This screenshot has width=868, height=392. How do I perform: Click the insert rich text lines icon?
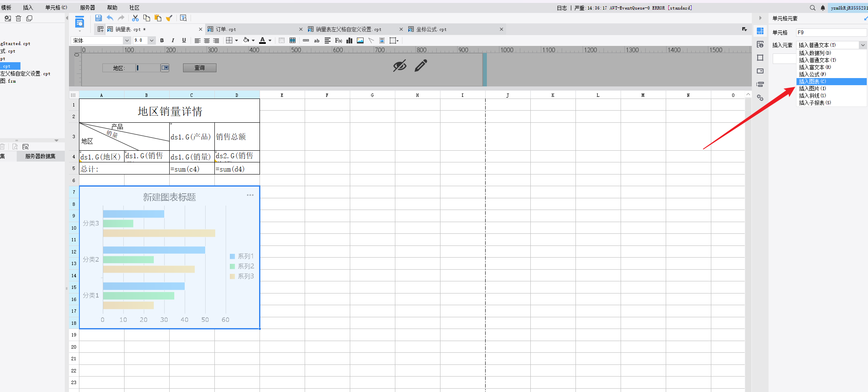328,40
